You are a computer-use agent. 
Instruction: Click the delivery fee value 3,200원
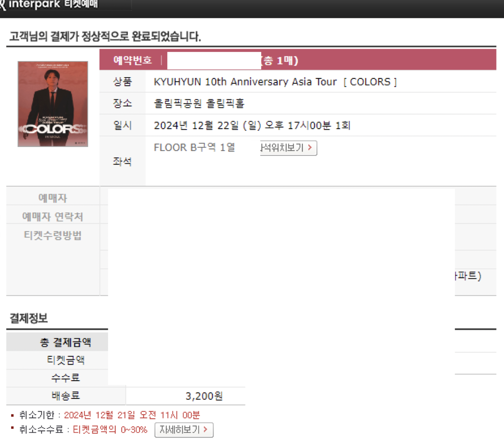point(204,396)
